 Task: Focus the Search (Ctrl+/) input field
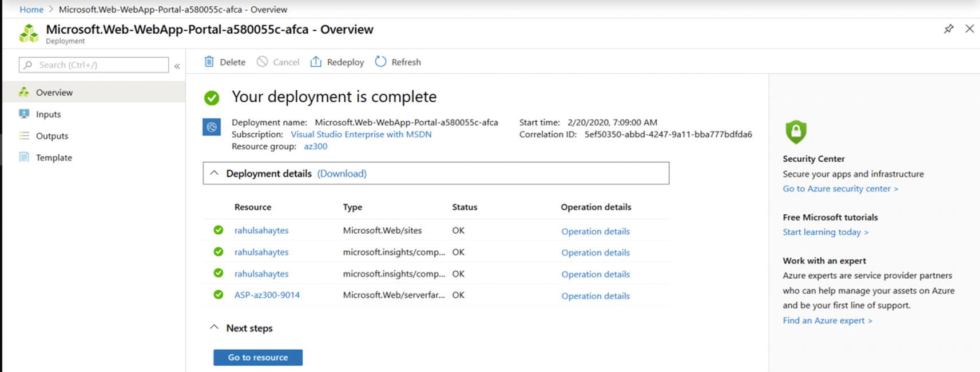tap(94, 65)
